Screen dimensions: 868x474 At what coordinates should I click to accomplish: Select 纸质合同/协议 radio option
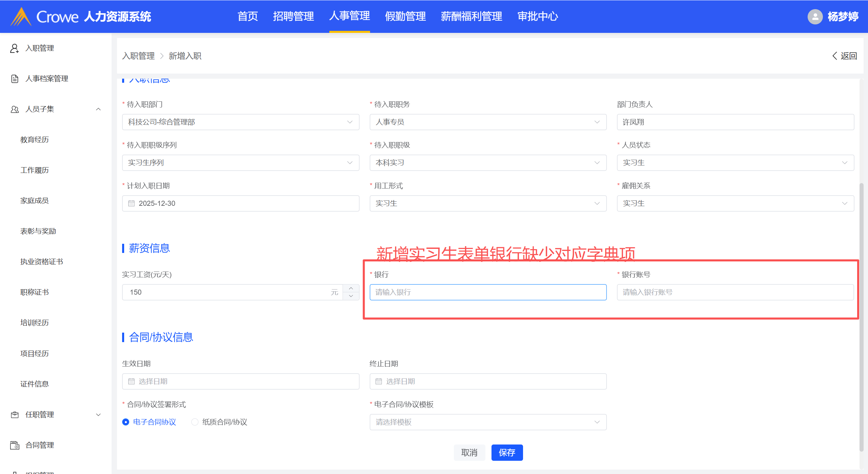(195, 422)
